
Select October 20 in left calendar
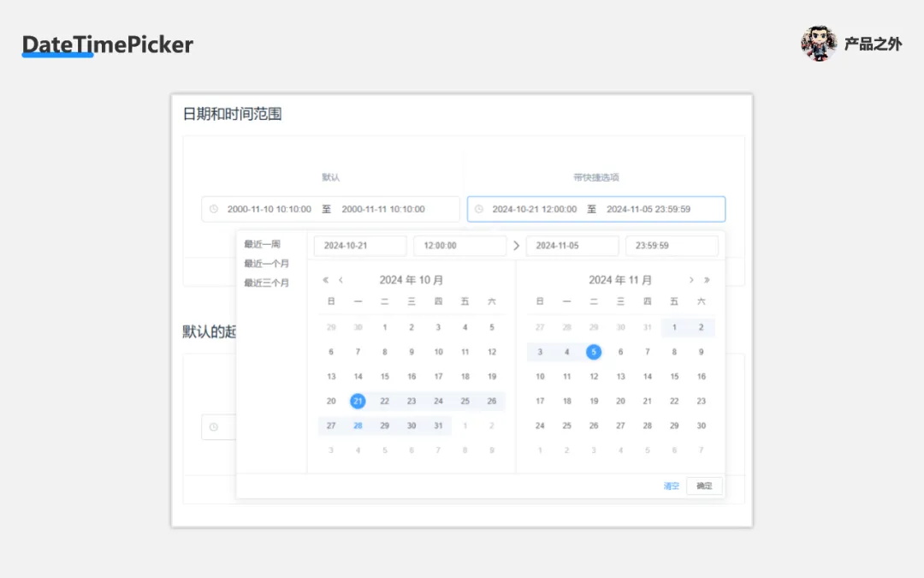331,401
